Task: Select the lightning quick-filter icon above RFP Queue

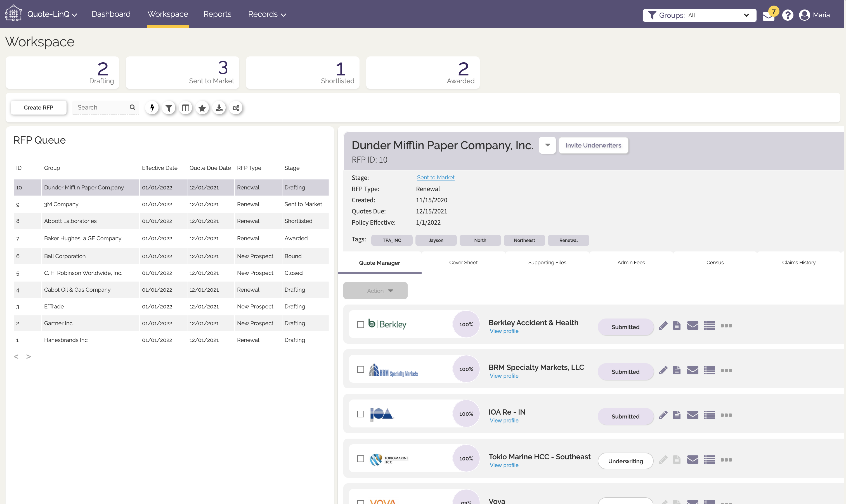Action: click(x=152, y=108)
